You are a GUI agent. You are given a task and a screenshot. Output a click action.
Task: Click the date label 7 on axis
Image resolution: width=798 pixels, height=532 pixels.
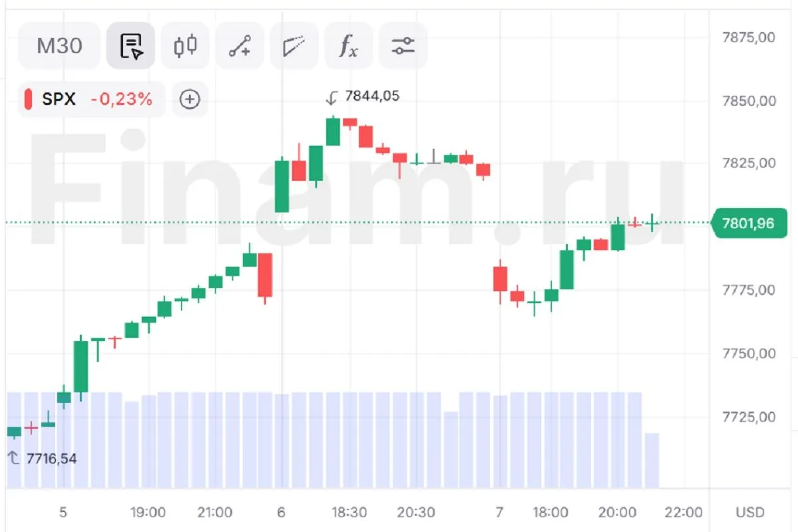pyautogui.click(x=499, y=513)
